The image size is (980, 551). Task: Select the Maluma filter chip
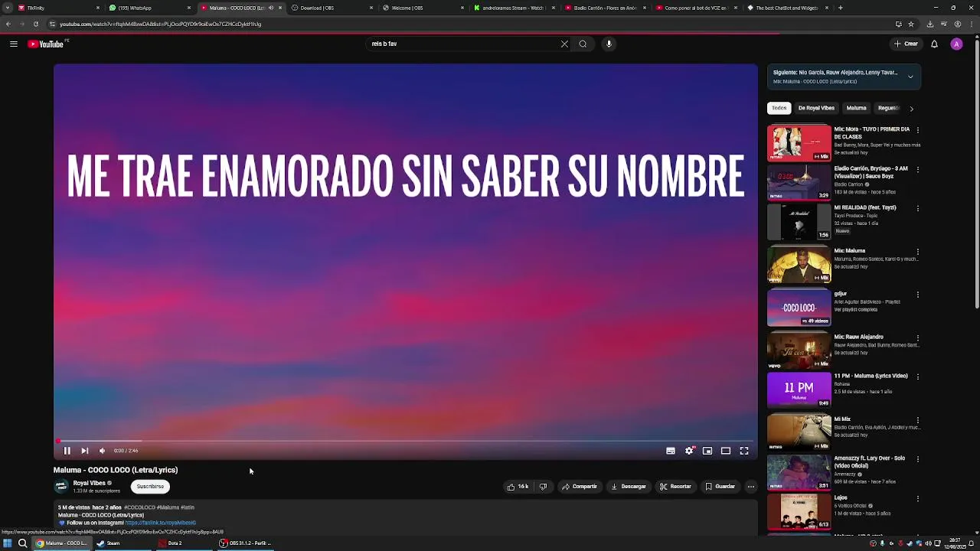[x=856, y=108]
